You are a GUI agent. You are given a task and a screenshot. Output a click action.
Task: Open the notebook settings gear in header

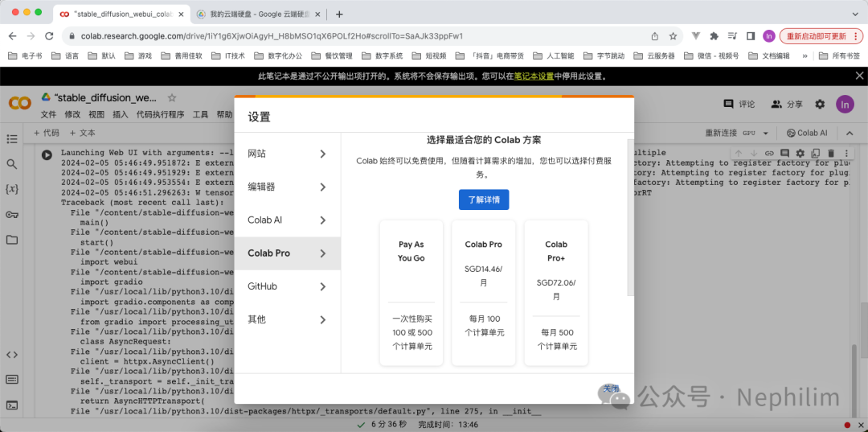click(x=820, y=104)
